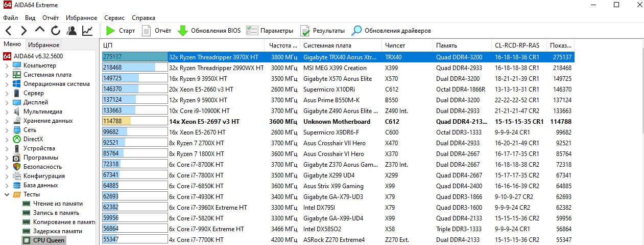Expand the Мультимедиа tree node
Image resolution: width=644 pixels, height=245 pixels.
pos(7,112)
